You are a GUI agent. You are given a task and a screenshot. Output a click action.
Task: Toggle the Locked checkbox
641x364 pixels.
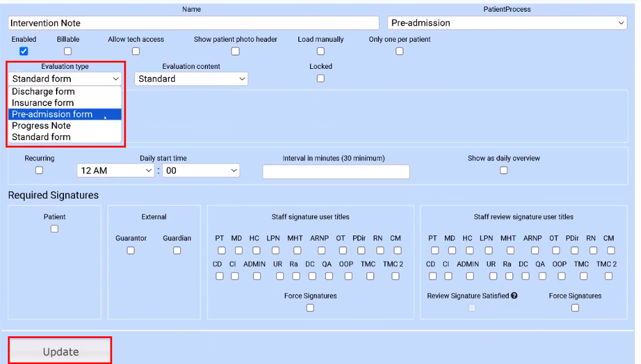tap(320, 78)
